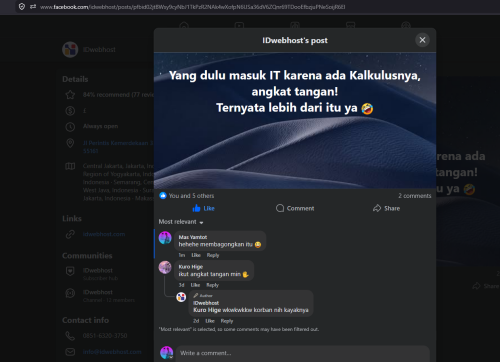Open Kuro Hige's profile avatar
The image size is (500, 362).
[165, 267]
